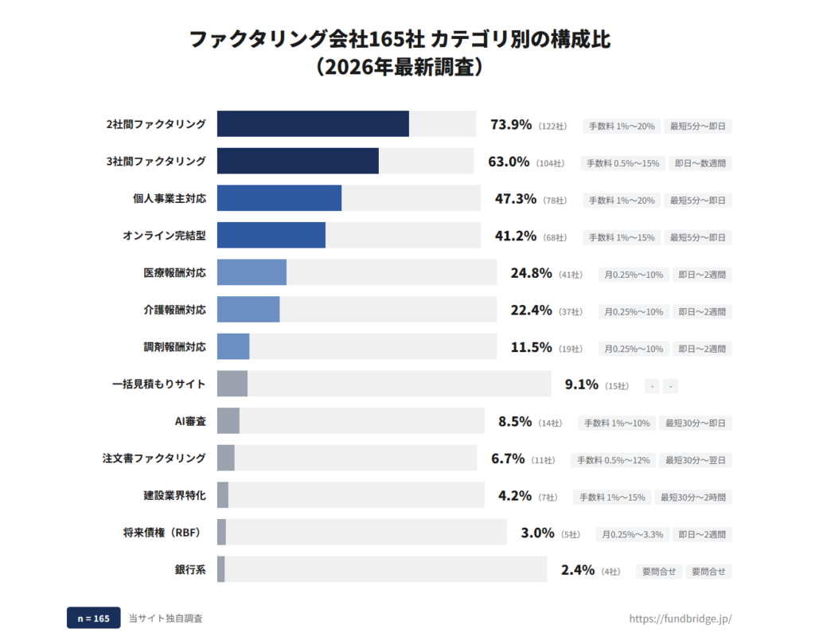Click the 調剤報酬対応 bar
Viewport: 815px width, 644px height.
click(233, 346)
